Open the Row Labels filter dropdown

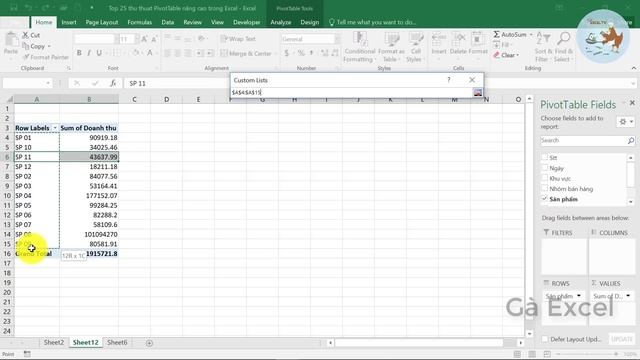[55, 128]
